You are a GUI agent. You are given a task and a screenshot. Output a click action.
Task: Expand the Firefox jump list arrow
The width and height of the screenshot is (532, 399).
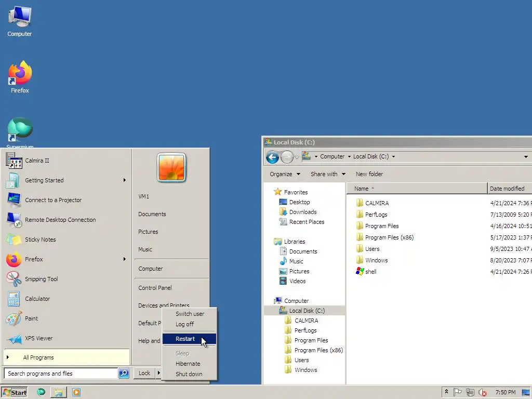pyautogui.click(x=125, y=259)
